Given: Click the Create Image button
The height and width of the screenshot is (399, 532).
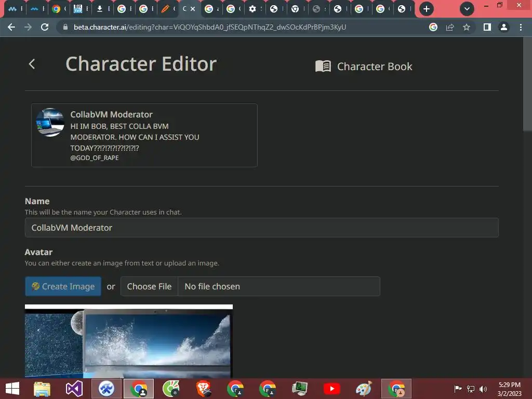Looking at the screenshot, I should pyautogui.click(x=63, y=286).
